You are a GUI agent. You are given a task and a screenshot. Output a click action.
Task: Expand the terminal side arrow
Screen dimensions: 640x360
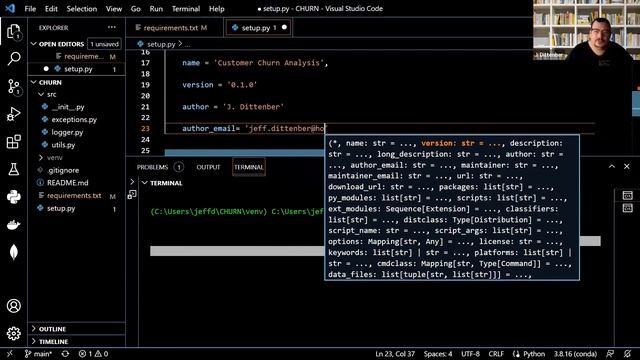[132, 182]
